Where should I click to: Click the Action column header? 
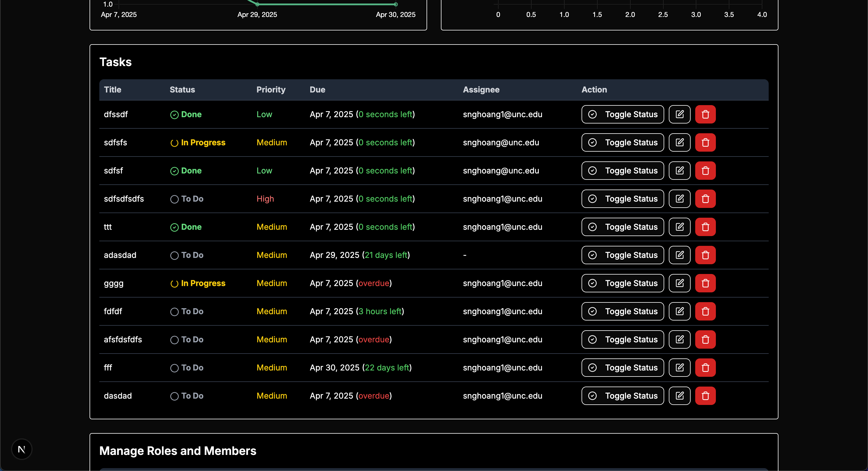[594, 90]
